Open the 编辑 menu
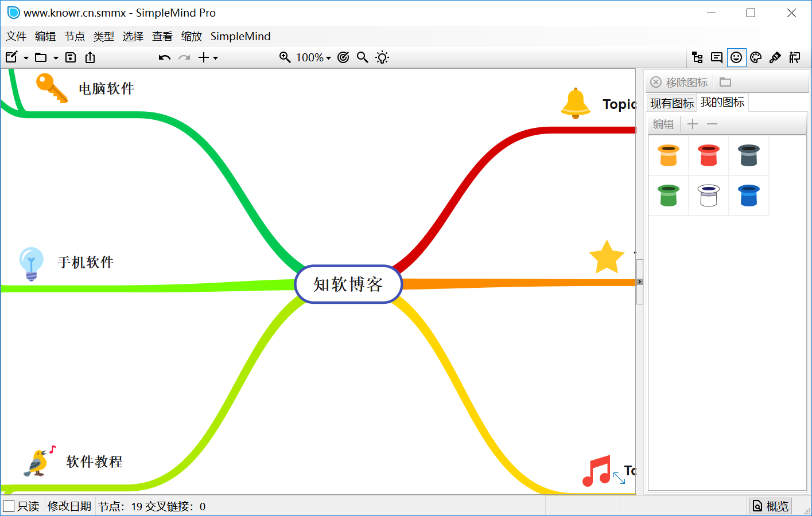812x516 pixels. click(x=45, y=36)
